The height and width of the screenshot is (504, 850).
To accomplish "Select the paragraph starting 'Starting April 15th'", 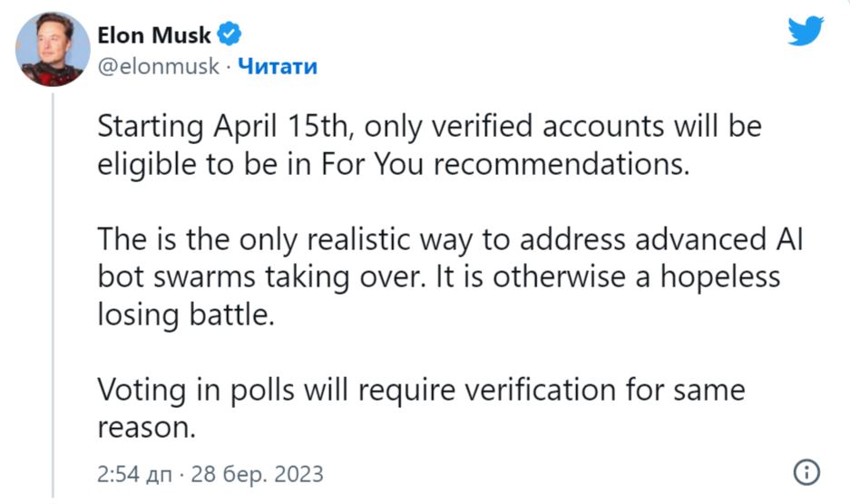I will [429, 145].
